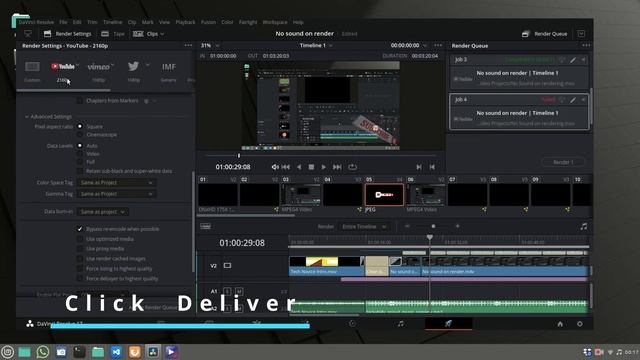640x360 pixels.
Task: Click the Render 1 button
Action: pos(563,162)
